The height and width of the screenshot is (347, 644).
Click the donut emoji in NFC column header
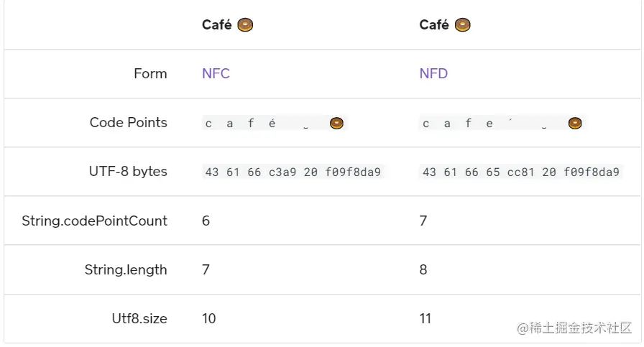tap(245, 25)
